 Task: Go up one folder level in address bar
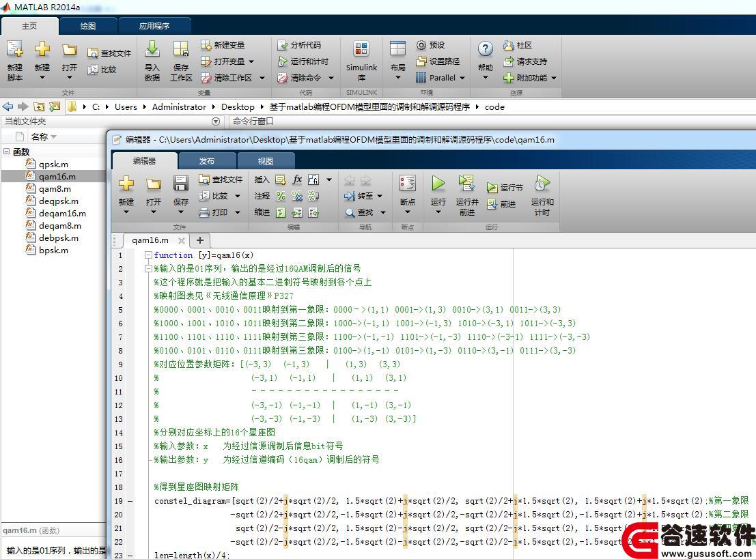pos(39,106)
